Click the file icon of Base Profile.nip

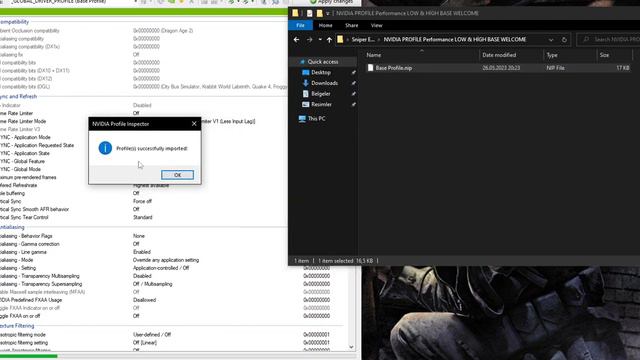pos(370,68)
